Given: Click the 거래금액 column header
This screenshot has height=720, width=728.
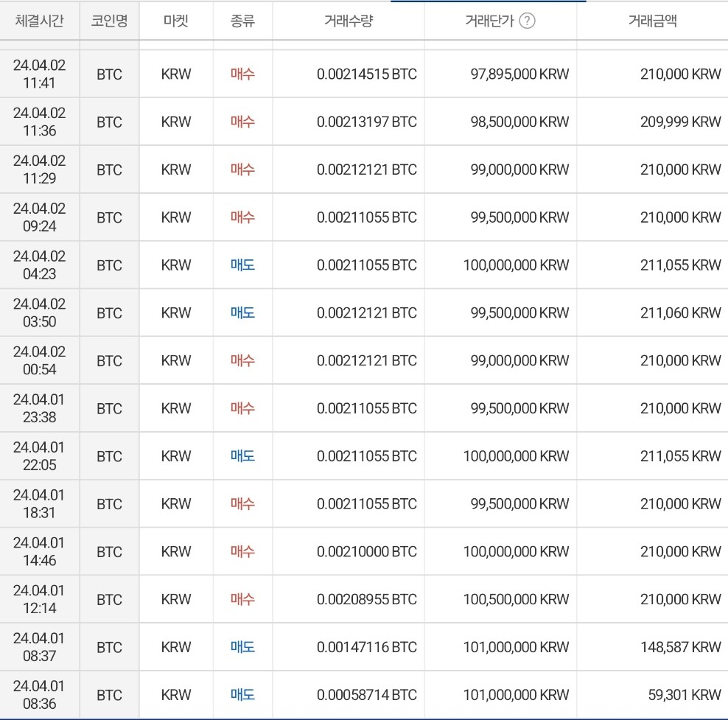Looking at the screenshot, I should [652, 21].
